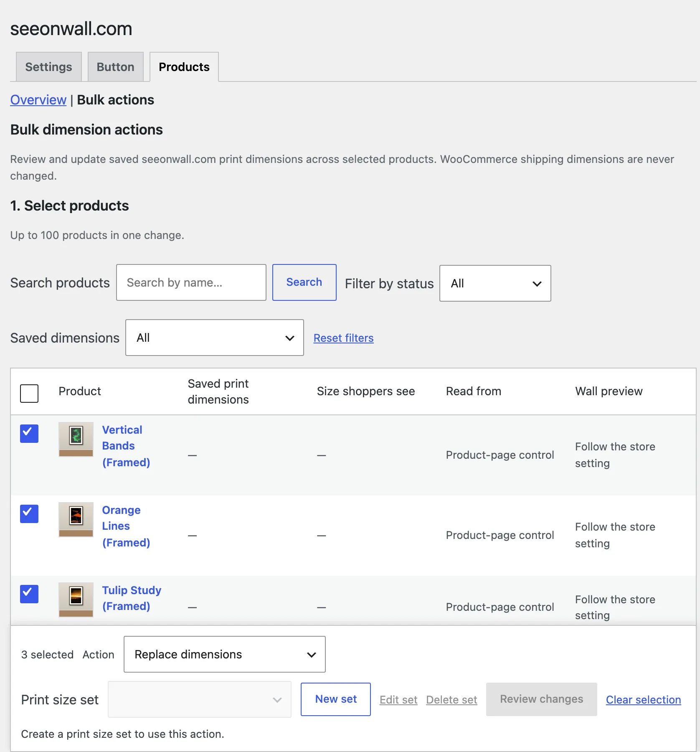Tick the select-all checkbox in table header

pos(29,393)
